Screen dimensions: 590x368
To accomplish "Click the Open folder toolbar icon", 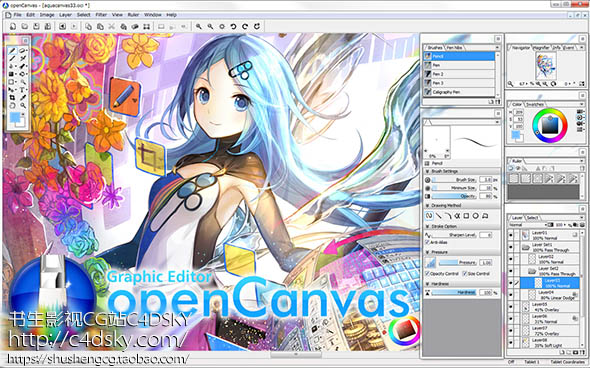I will click(x=24, y=26).
